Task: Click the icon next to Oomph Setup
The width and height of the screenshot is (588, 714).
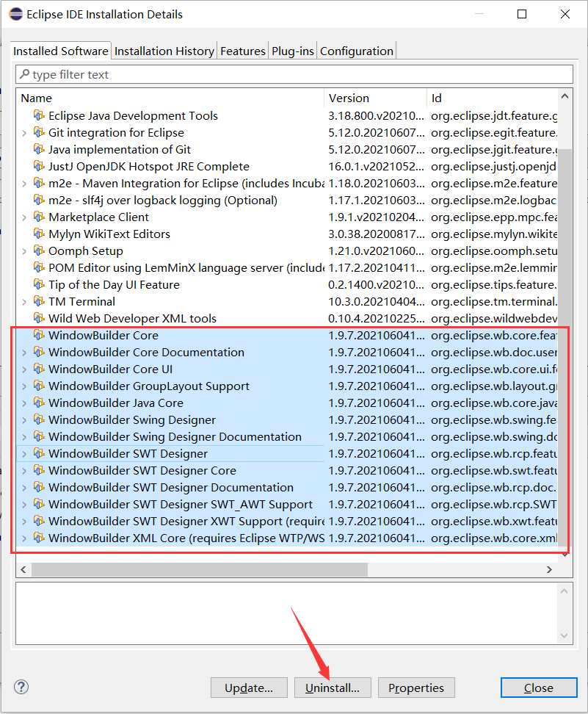Action: [40, 250]
